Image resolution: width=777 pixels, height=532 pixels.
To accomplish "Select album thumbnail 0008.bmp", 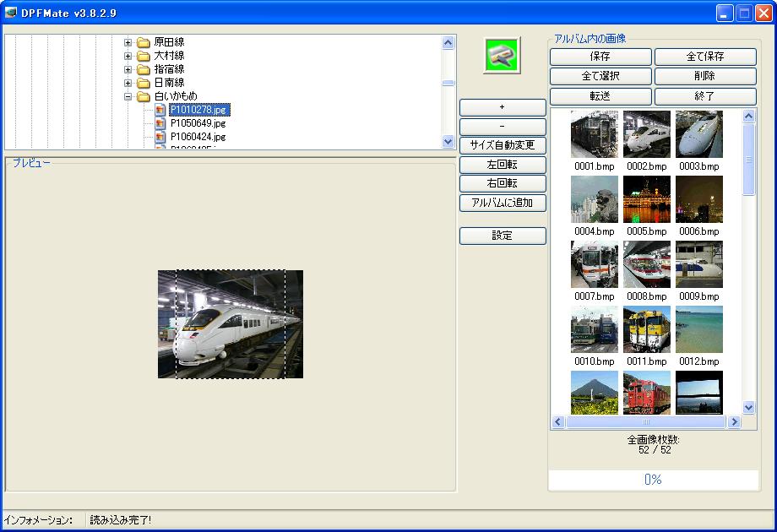I will [647, 264].
